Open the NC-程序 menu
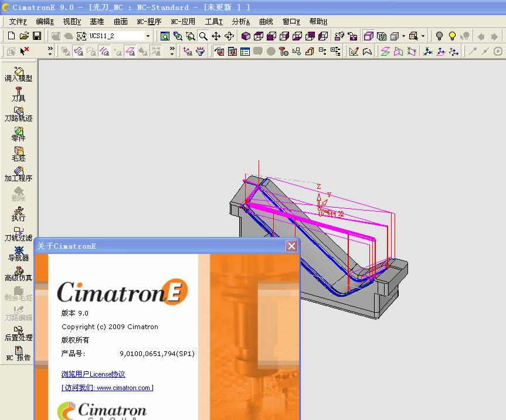This screenshot has height=420, width=506. tap(149, 22)
